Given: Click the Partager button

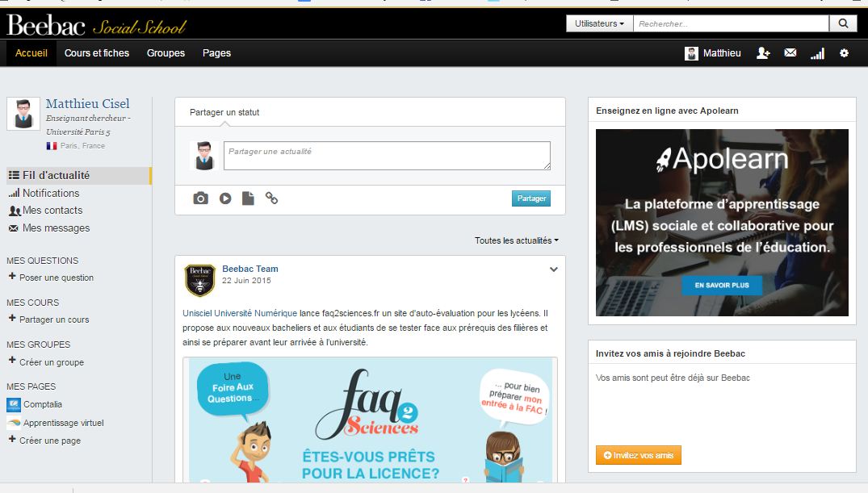Looking at the screenshot, I should (530, 198).
